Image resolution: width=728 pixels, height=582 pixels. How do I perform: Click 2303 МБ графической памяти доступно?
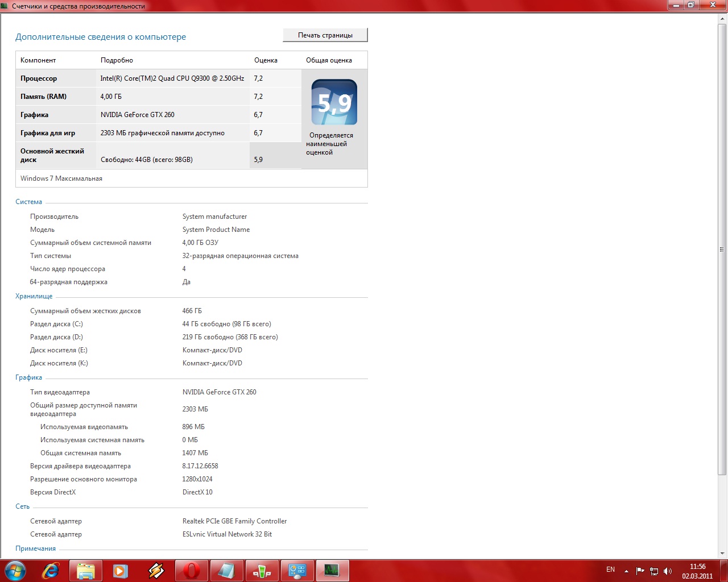[163, 133]
